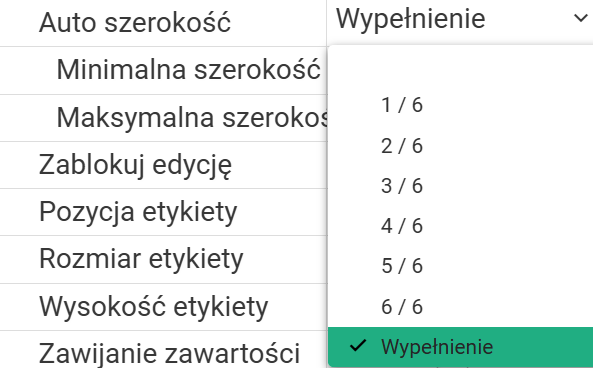Screen dimensions: 593x368
Task: Select the Maksymalna szerokość property row
Action: coord(163,118)
